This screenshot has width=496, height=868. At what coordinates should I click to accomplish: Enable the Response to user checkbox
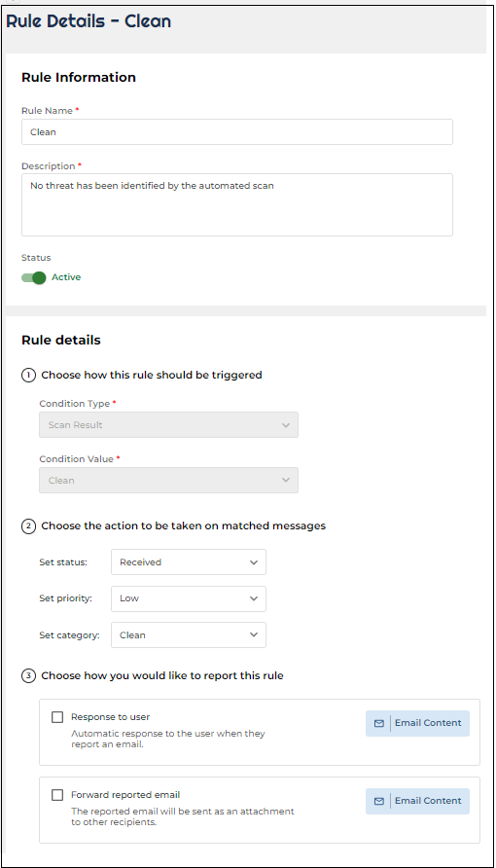click(57, 717)
